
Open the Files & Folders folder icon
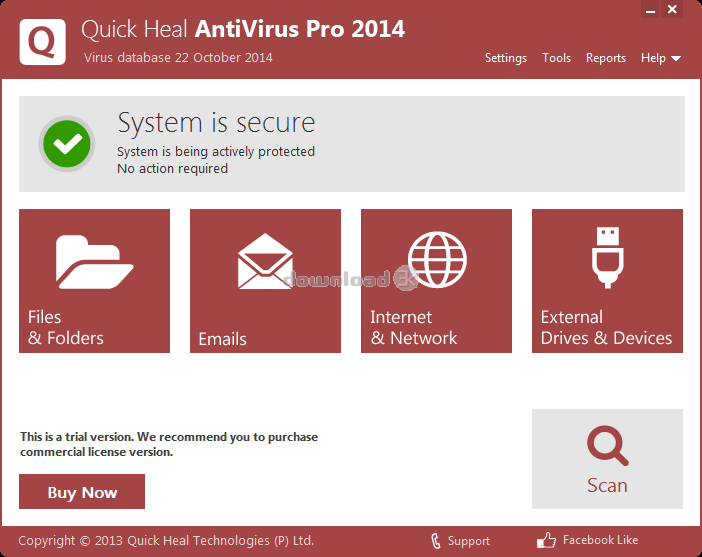[94, 260]
